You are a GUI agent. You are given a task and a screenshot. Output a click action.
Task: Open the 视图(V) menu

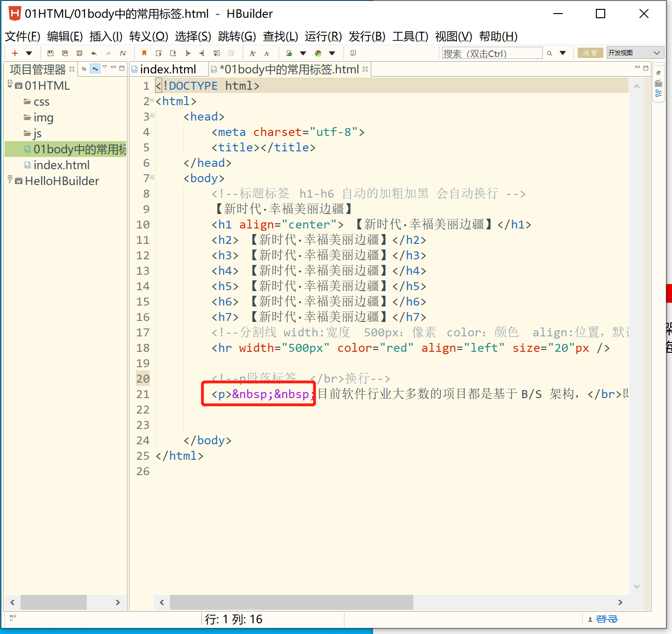[453, 36]
